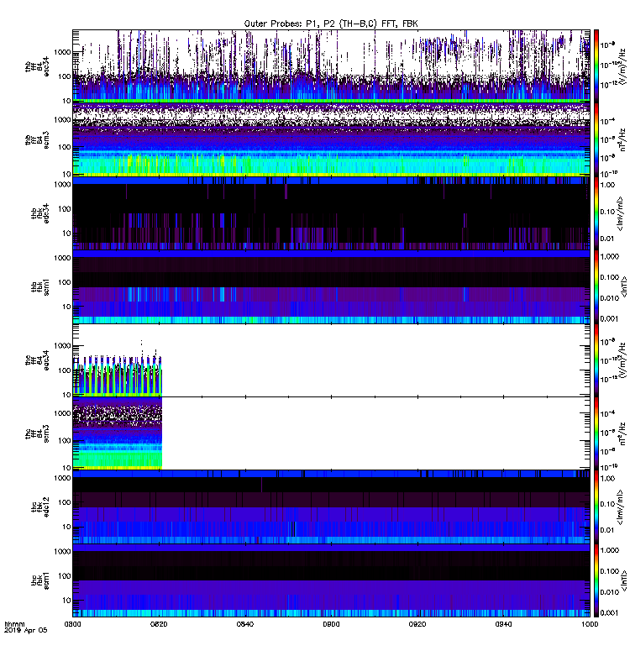Select the thb fff 64 scm3 panel label
630x672 pixels.
[37, 140]
